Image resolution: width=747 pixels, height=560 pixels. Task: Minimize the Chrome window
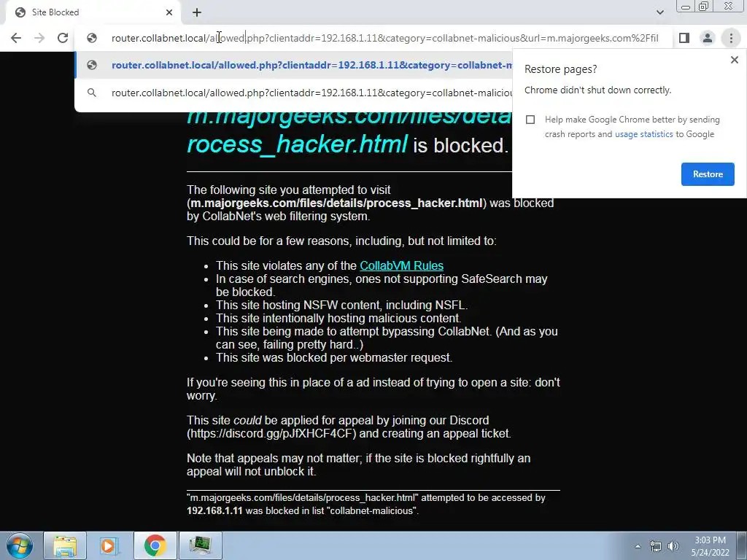[686, 6]
